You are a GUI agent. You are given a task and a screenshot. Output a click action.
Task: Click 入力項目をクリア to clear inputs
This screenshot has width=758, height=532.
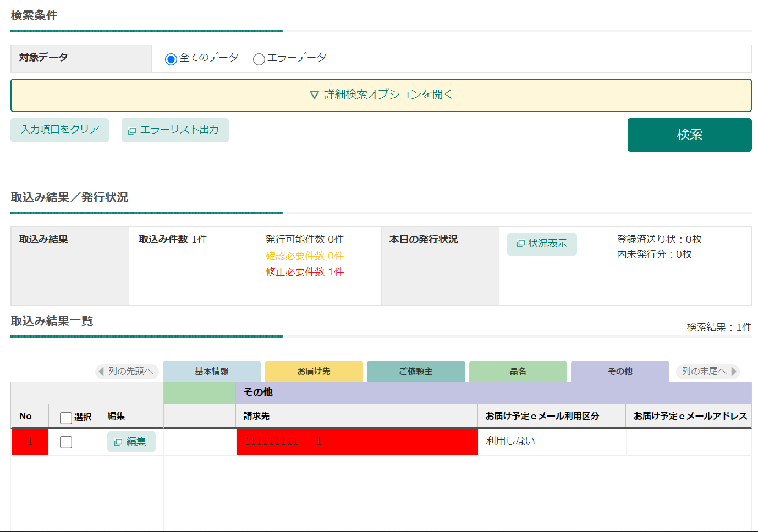pyautogui.click(x=59, y=130)
